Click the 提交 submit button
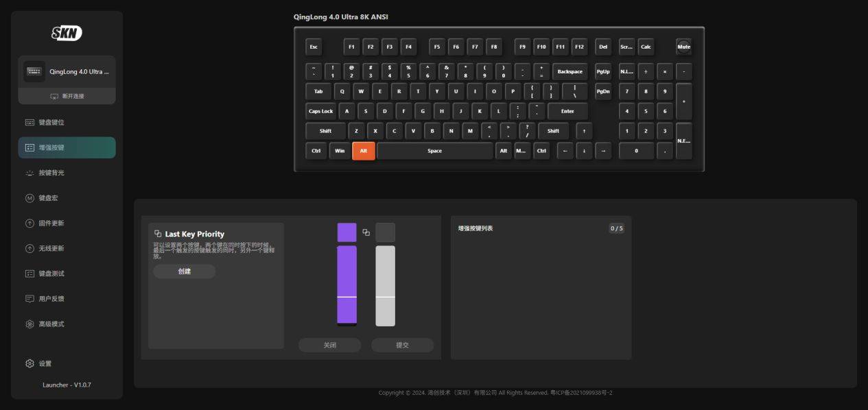 (402, 345)
